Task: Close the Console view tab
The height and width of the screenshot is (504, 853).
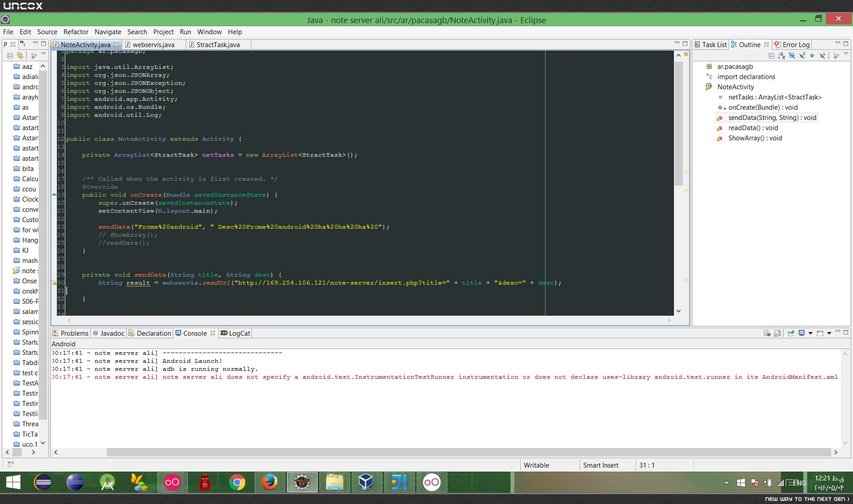Action: (213, 333)
